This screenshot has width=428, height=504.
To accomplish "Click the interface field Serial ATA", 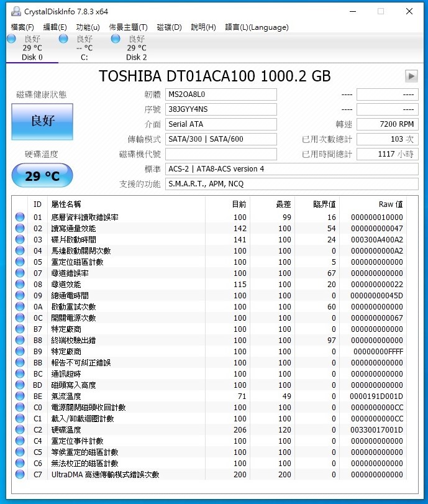I will (221, 124).
